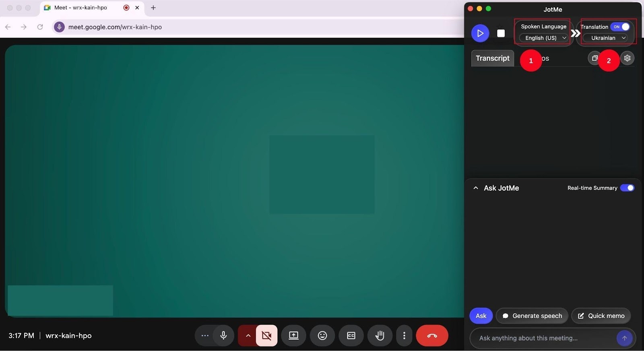This screenshot has height=351, width=644.
Task: Minimize the JotMe window
Action: tap(479, 8)
